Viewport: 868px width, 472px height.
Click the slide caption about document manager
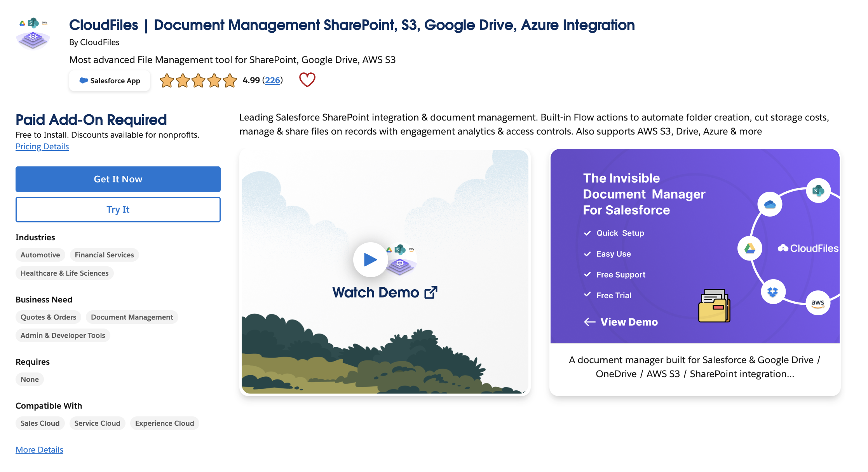pos(695,367)
